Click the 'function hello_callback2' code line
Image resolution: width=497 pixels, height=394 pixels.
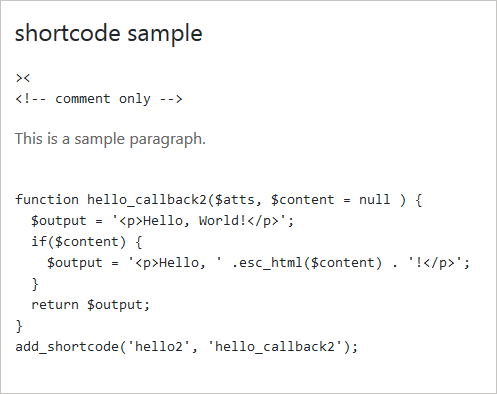219,200
